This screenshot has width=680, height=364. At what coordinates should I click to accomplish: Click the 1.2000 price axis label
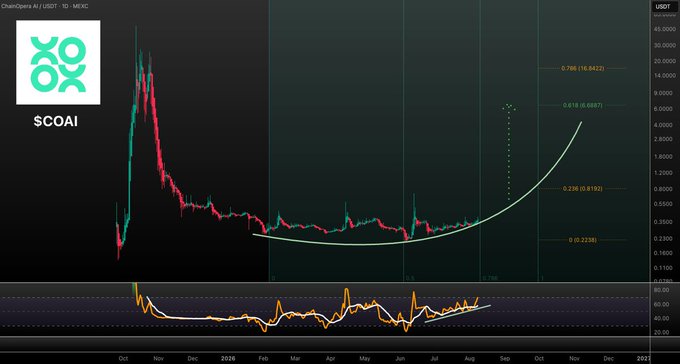point(665,173)
